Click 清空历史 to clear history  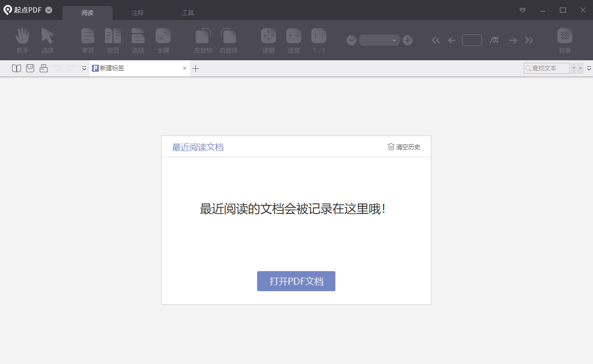pyautogui.click(x=404, y=147)
